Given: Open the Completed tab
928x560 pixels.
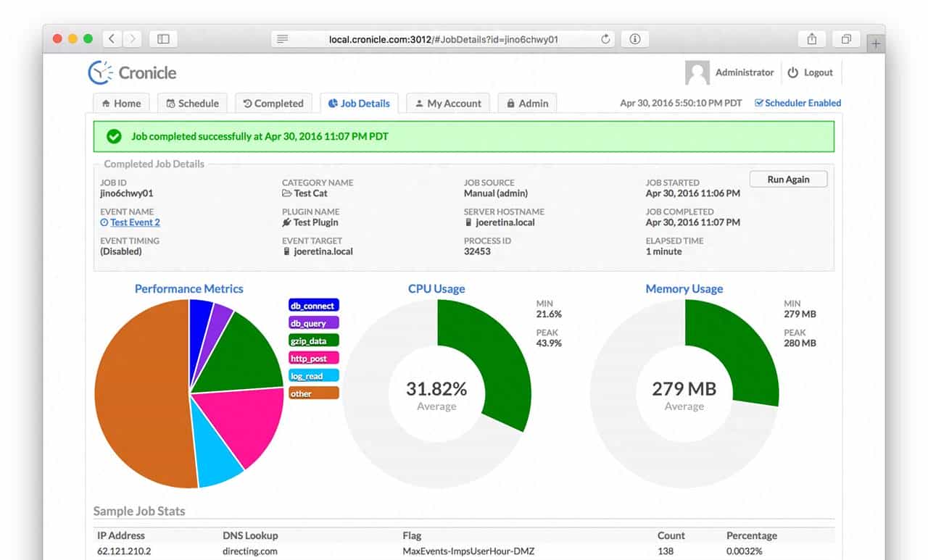Looking at the screenshot, I should click(273, 104).
